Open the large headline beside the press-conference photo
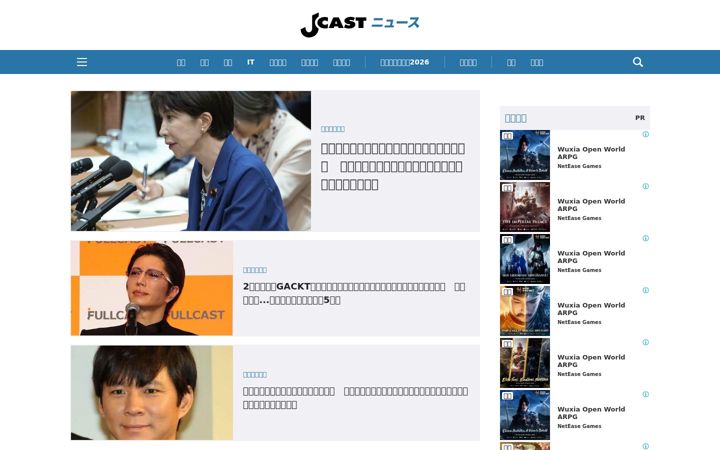The image size is (720, 450). [x=393, y=166]
